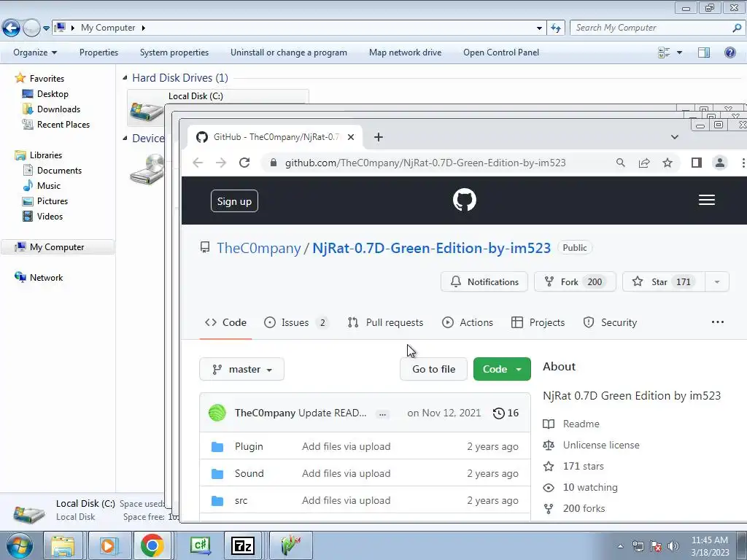747x560 pixels.
Task: Click the Notifications button
Action: click(484, 282)
